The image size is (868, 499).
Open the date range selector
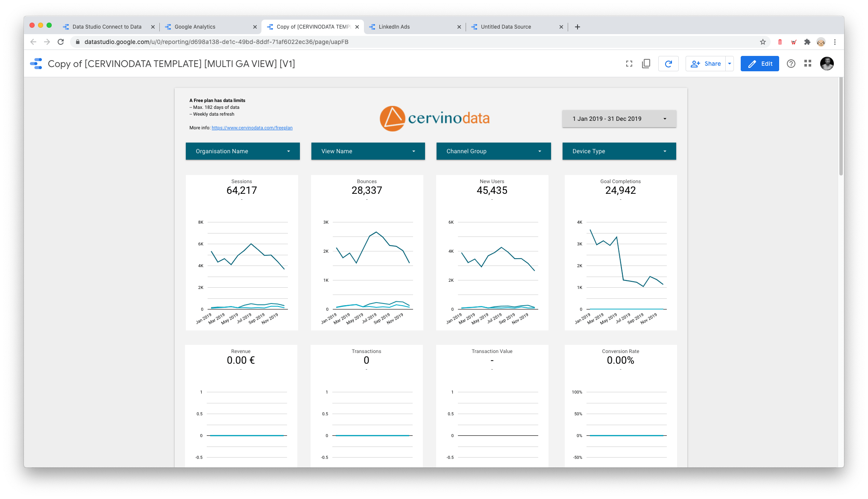tap(619, 119)
